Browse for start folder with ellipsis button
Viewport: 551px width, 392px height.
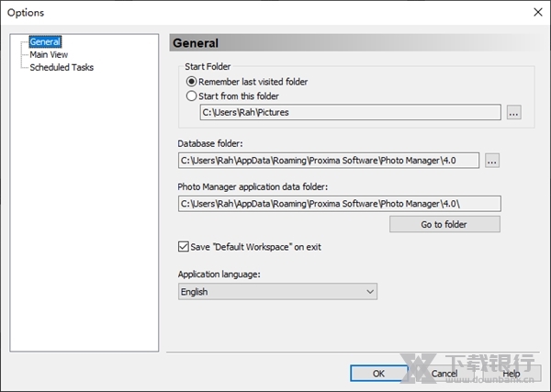coord(513,113)
